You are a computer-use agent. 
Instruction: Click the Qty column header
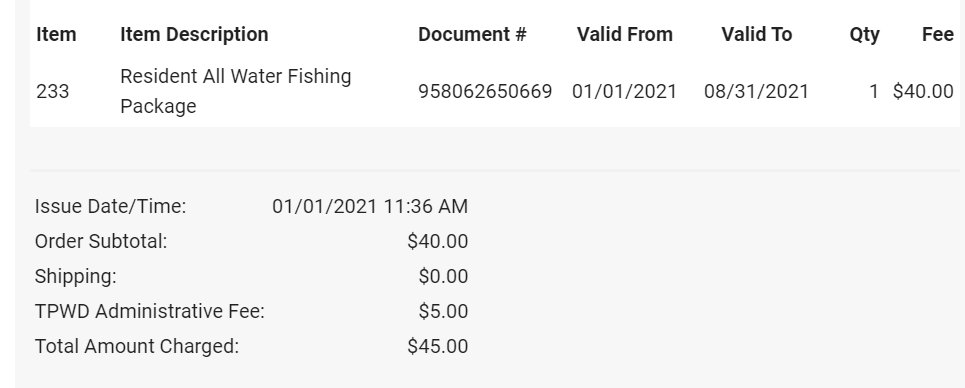[865, 35]
